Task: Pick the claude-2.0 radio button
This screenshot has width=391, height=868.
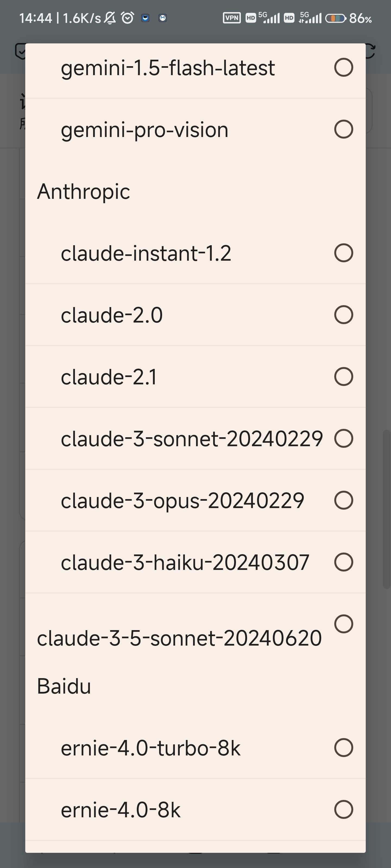Action: pos(343,315)
